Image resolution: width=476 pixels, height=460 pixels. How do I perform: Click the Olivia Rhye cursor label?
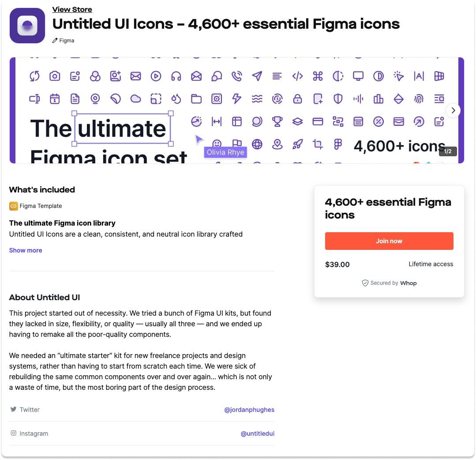[x=225, y=152]
